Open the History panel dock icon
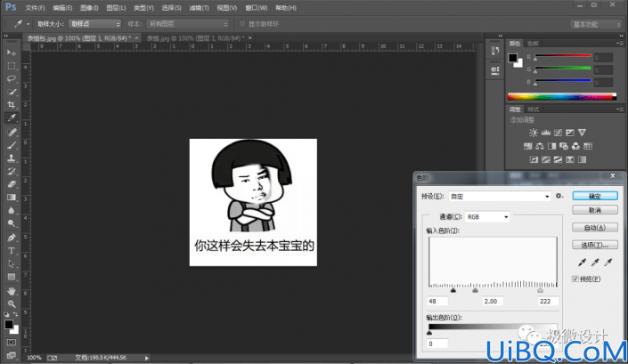628x364 pixels. click(495, 51)
